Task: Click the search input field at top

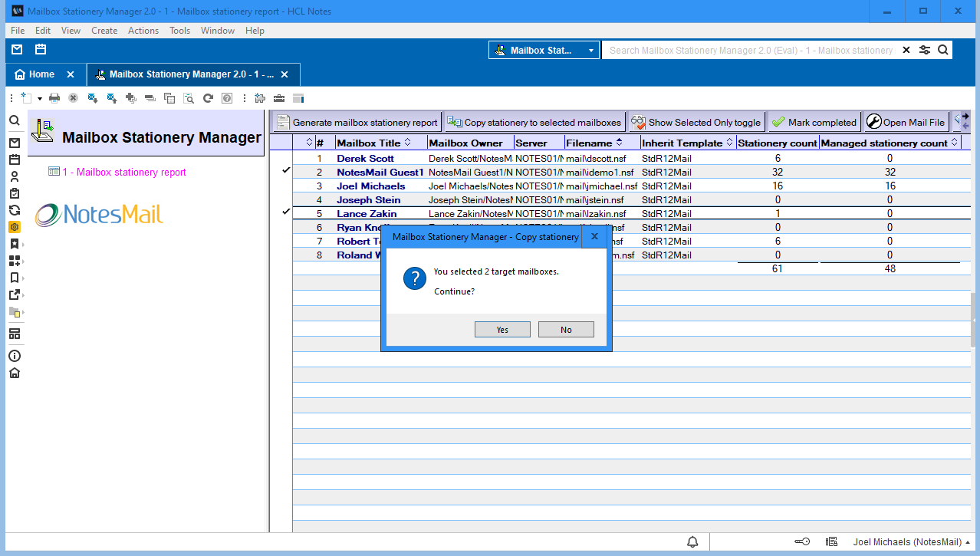Action: pos(750,51)
